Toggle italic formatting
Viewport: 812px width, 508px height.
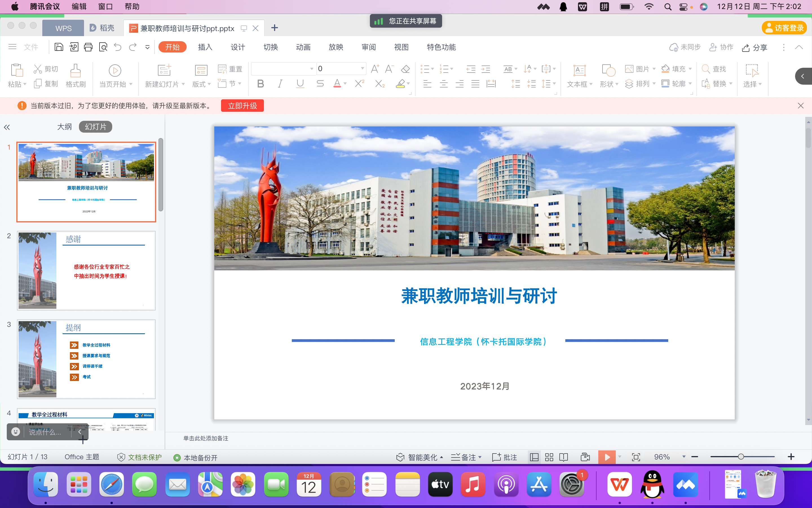tap(280, 84)
